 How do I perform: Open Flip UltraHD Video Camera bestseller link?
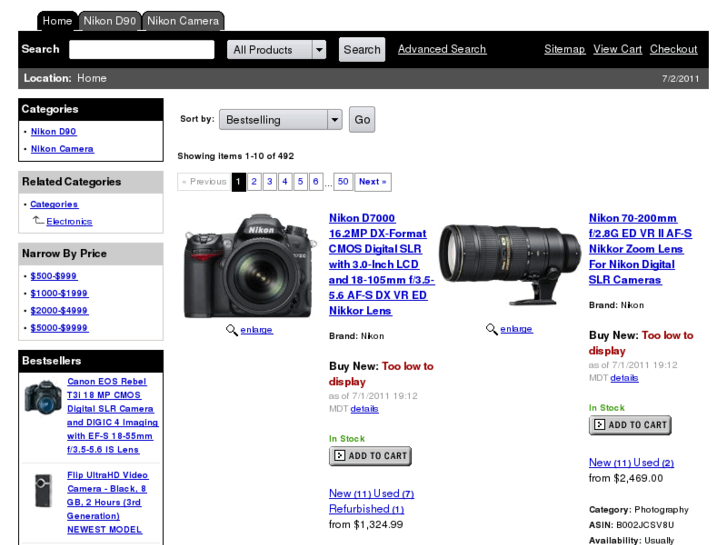pyautogui.click(x=107, y=502)
